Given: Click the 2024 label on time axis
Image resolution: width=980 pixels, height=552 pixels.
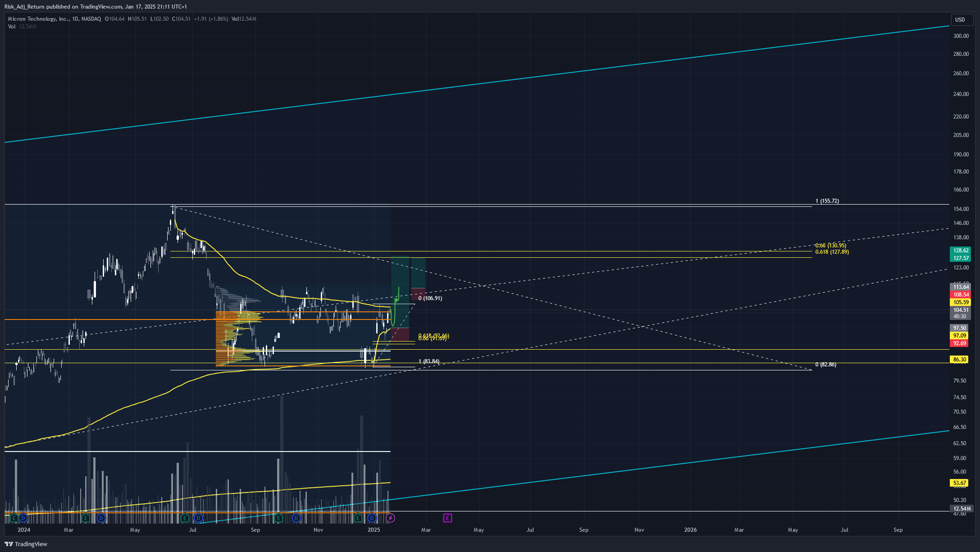Looking at the screenshot, I should [x=24, y=530].
